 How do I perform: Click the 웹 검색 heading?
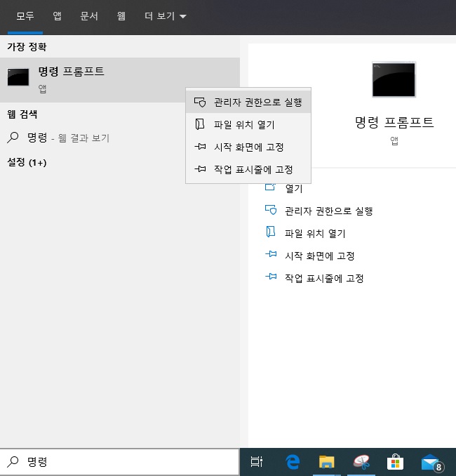tap(22, 114)
